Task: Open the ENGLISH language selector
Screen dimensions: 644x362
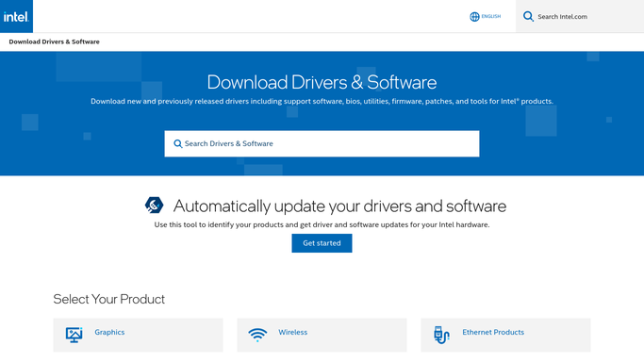Action: (486, 16)
